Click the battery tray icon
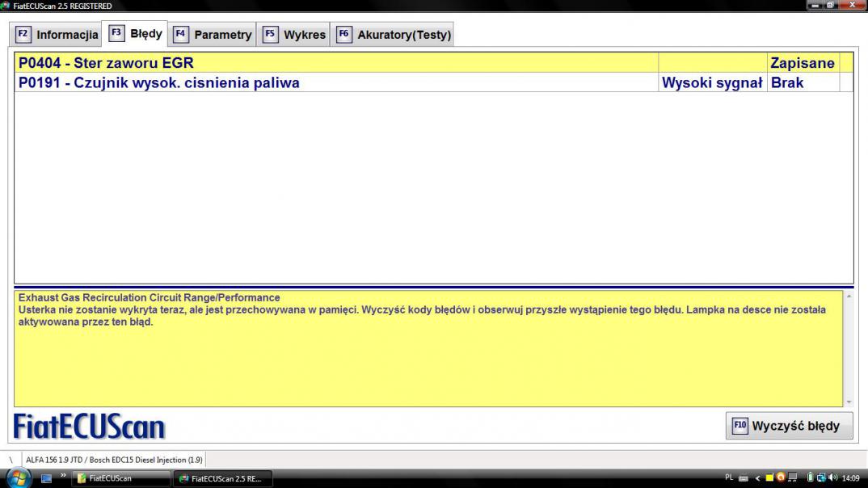This screenshot has width=868, height=488. [810, 477]
